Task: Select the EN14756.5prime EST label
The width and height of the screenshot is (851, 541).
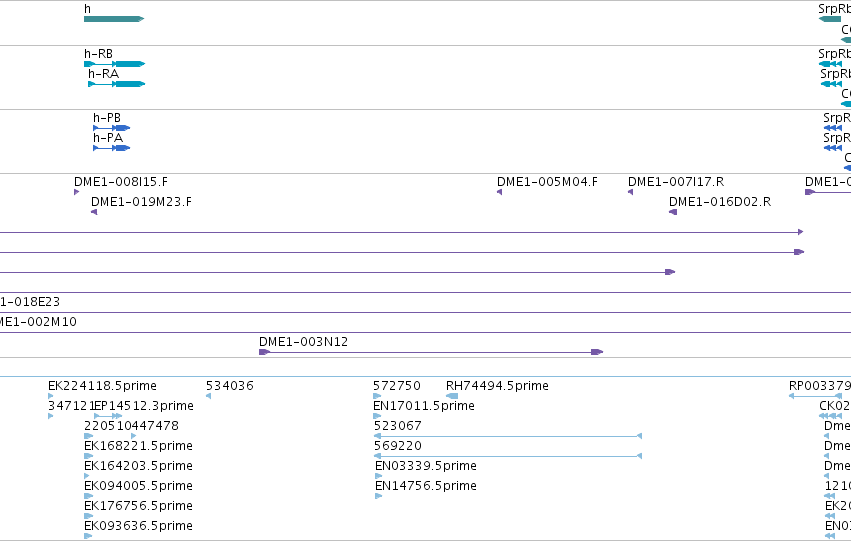Action: click(x=426, y=486)
